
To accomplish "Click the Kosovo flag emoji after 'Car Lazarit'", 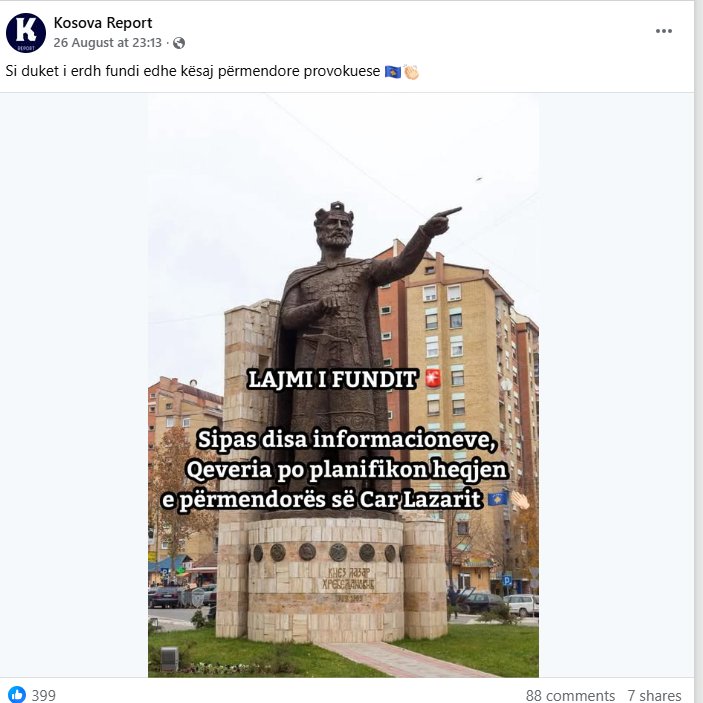I will click(x=497, y=499).
